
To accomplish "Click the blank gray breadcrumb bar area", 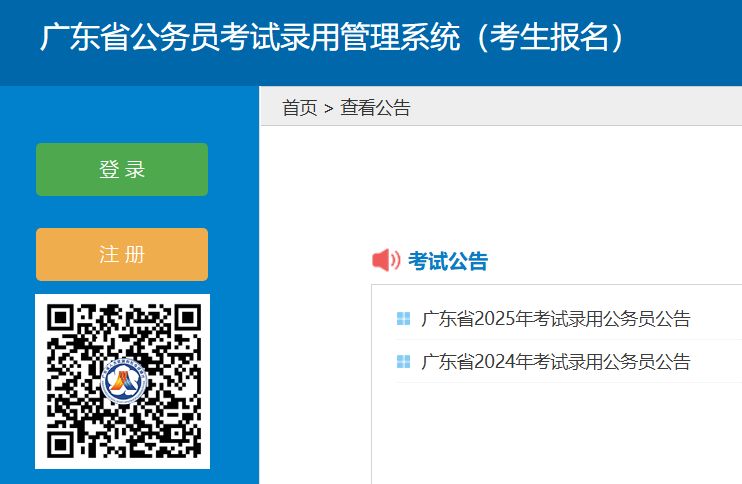I will coord(580,108).
